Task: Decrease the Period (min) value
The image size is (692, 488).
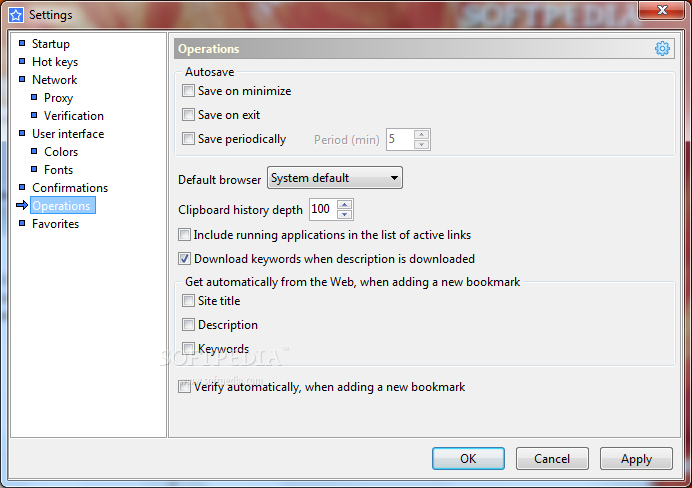Action: 421,144
